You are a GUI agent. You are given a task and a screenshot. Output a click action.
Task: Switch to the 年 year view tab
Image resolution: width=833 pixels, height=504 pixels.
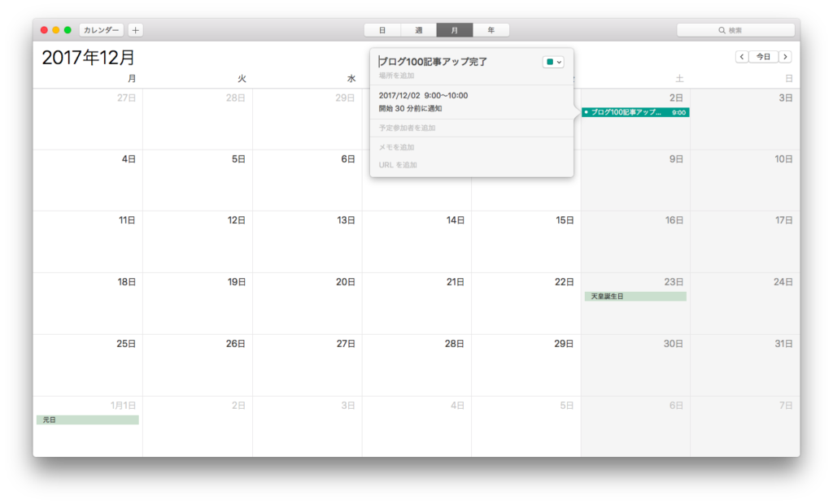(x=491, y=30)
